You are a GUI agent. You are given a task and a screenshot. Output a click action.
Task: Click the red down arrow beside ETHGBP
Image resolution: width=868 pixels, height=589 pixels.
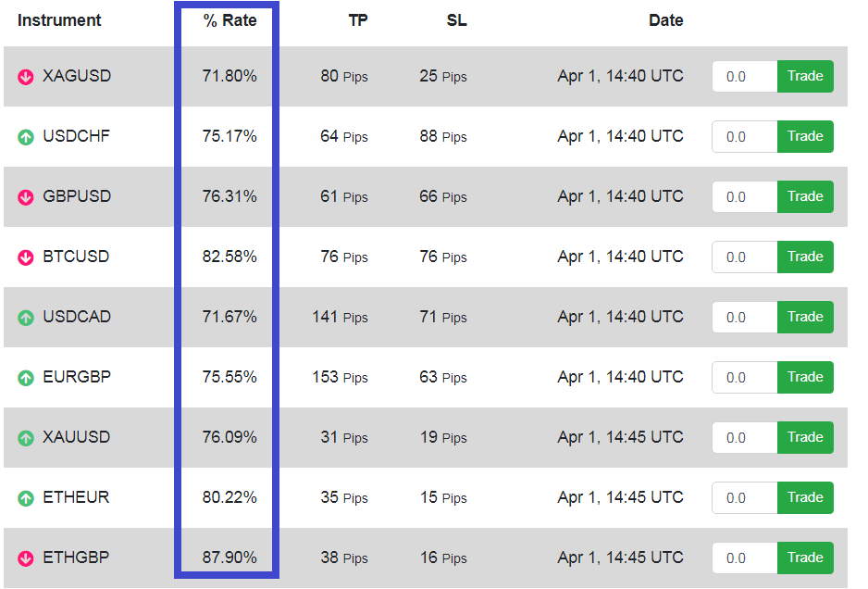tap(26, 558)
